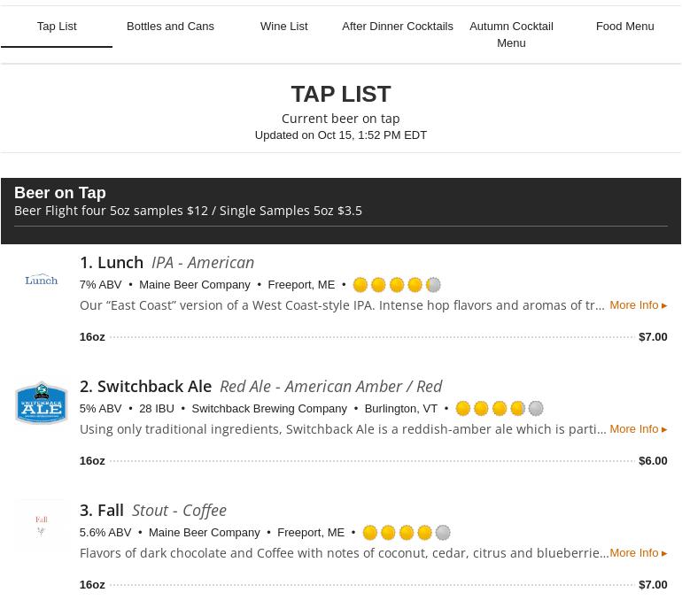Viewport: 682px width, 616px height.
Task: Open the 1. Lunch beer title
Action: point(112,263)
